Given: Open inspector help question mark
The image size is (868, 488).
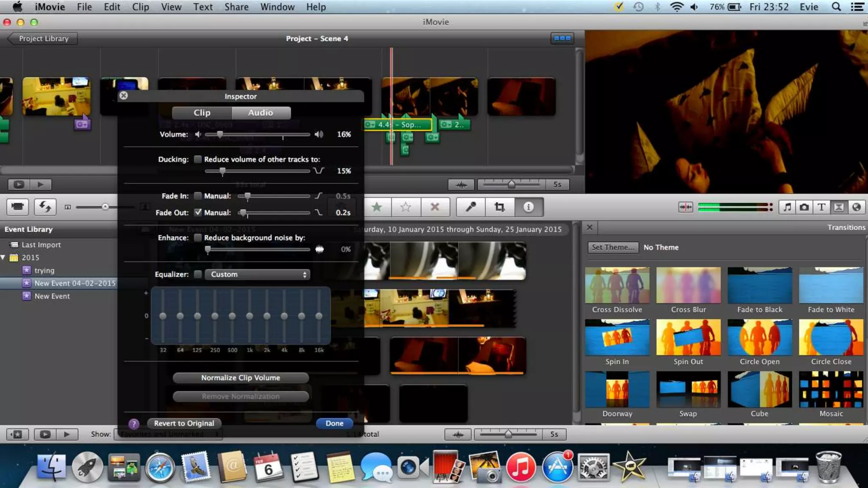Looking at the screenshot, I should [134, 424].
